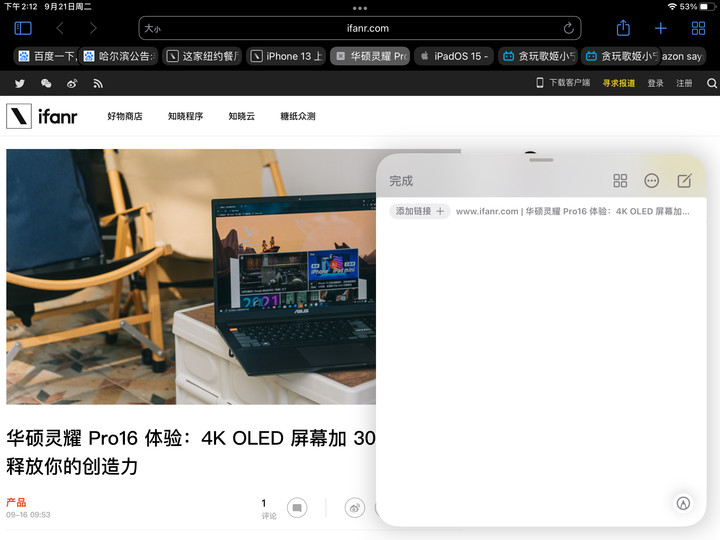Reload the ifanr.com page

coord(569,28)
